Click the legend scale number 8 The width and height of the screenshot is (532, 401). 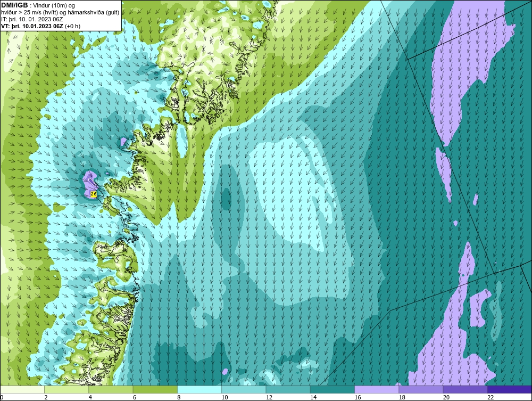click(x=179, y=398)
